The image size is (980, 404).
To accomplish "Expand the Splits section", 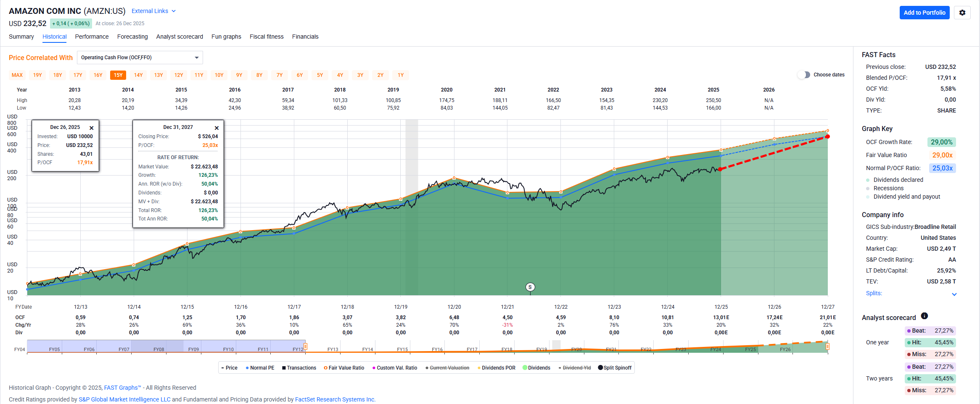I will tap(954, 294).
